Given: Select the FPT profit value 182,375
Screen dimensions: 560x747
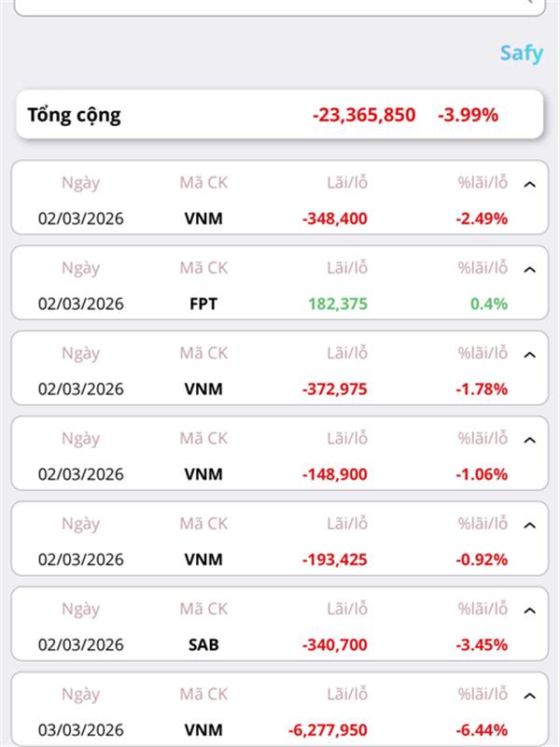Looking at the screenshot, I should coord(337,303).
